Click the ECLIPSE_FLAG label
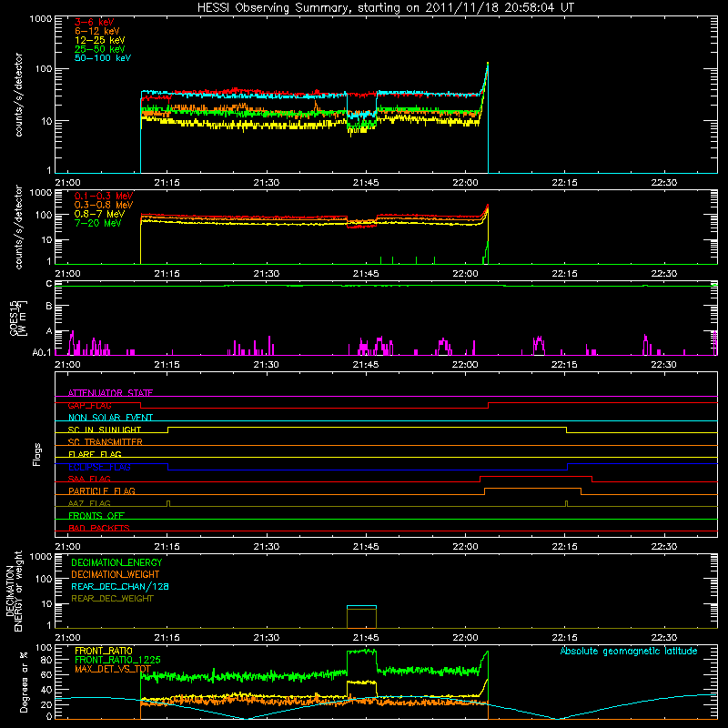728x728 pixels. click(x=99, y=467)
